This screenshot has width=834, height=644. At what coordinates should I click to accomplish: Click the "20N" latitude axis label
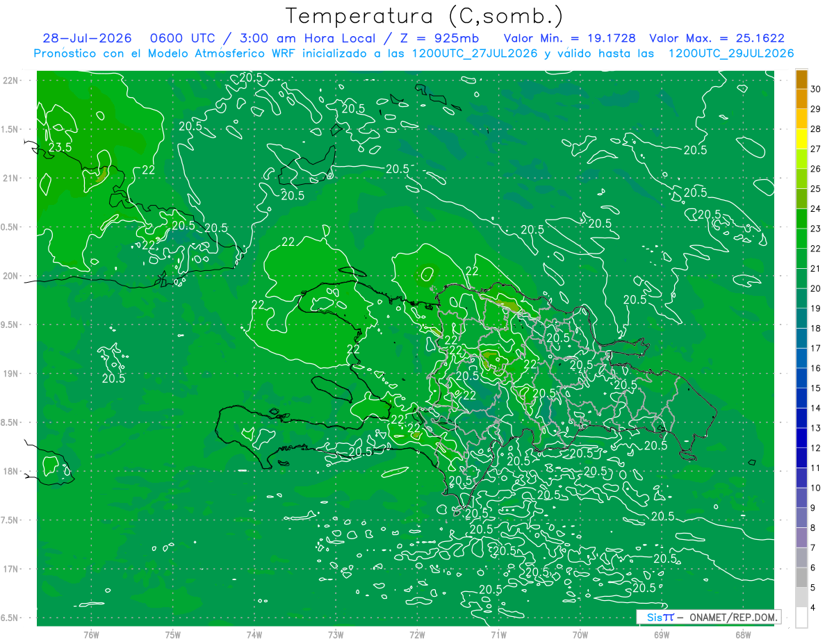tap(10, 276)
